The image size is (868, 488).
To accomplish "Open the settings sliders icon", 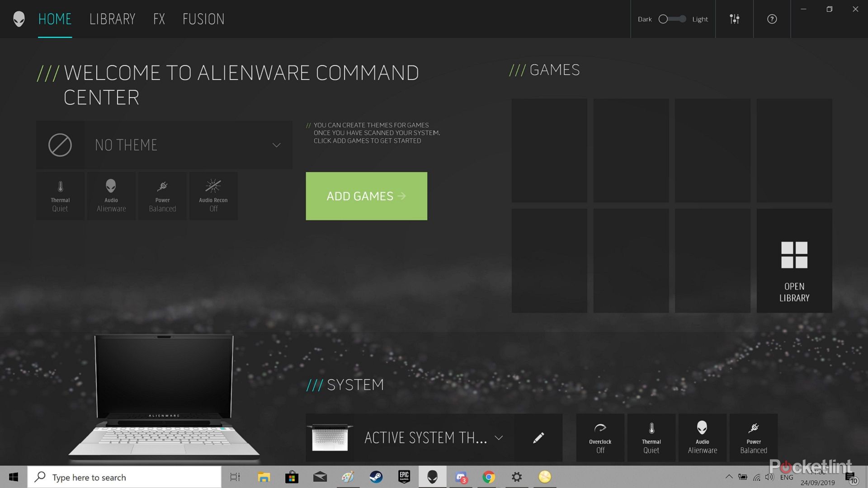I will [735, 19].
